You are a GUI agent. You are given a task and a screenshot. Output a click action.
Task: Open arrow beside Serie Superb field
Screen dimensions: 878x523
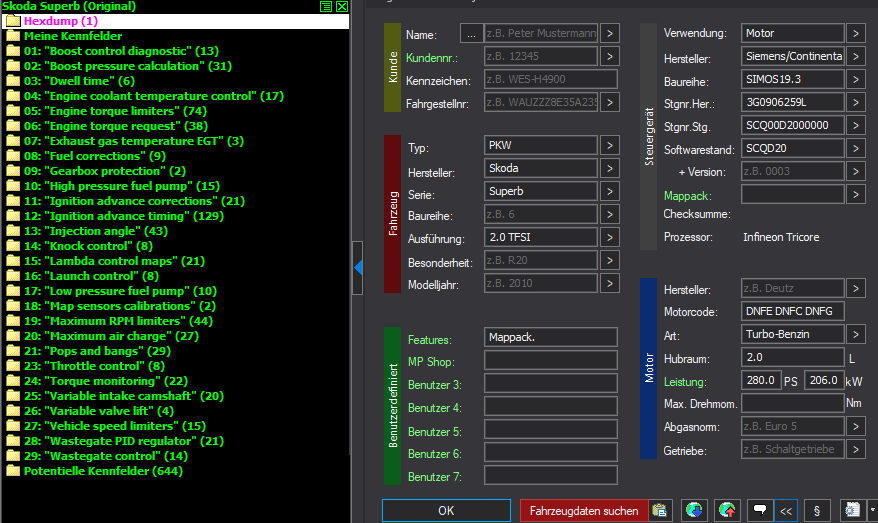coord(610,192)
